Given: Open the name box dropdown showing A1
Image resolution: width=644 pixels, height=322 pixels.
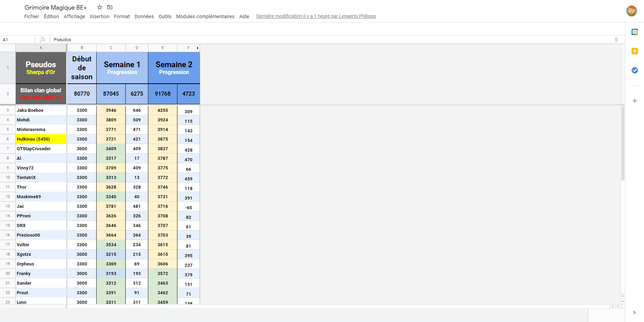Looking at the screenshot, I should (17, 39).
